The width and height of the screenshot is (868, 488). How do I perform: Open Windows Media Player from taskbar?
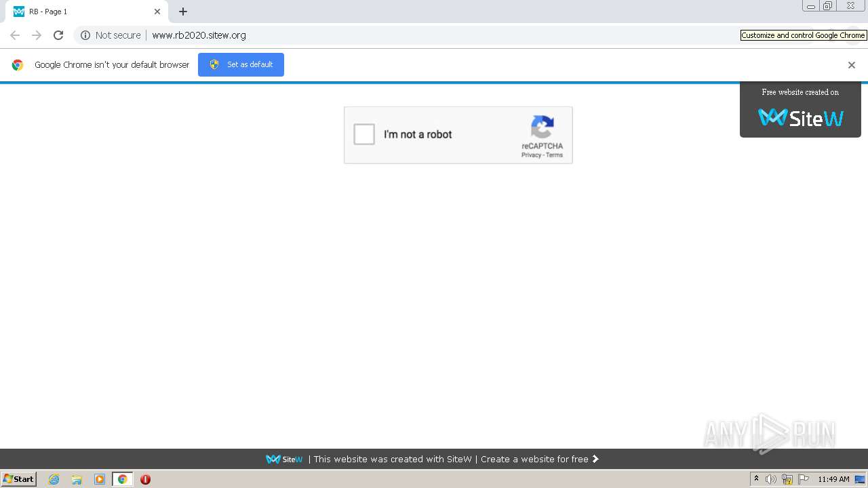(100, 479)
